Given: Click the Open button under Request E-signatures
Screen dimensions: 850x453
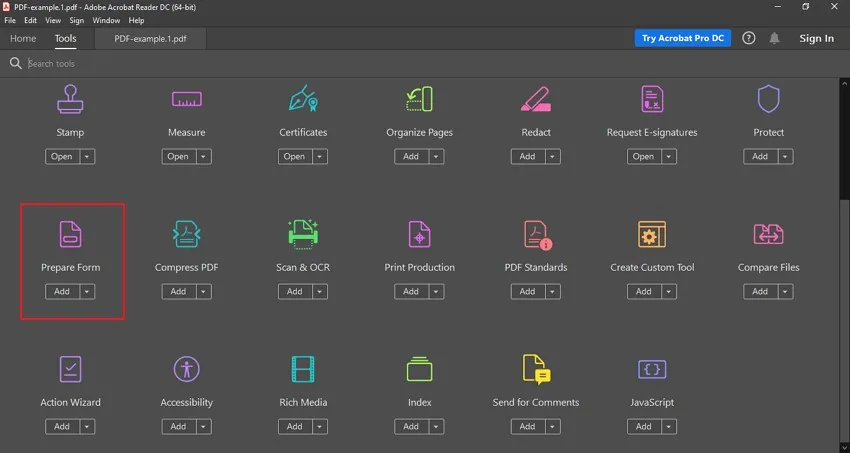Looking at the screenshot, I should click(644, 157).
